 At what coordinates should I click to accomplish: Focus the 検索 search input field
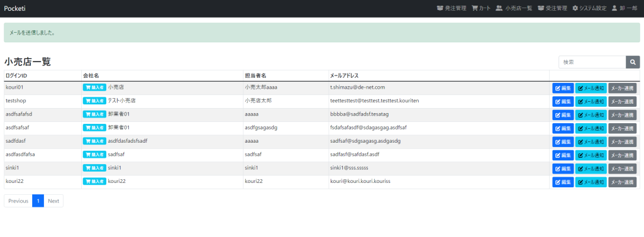(592, 62)
